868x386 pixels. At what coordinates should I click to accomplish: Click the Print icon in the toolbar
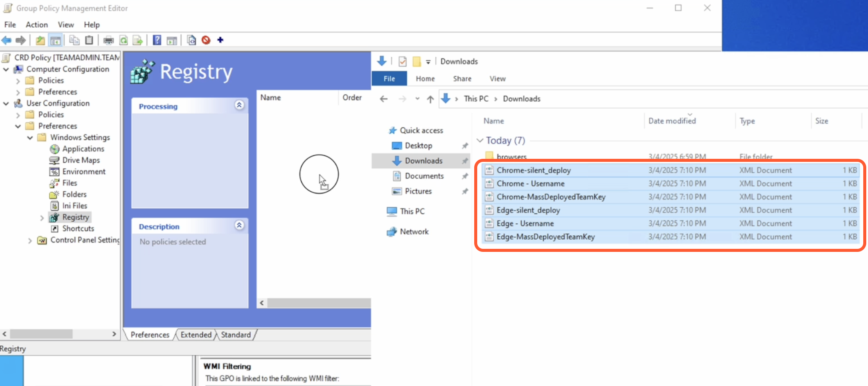tap(108, 40)
